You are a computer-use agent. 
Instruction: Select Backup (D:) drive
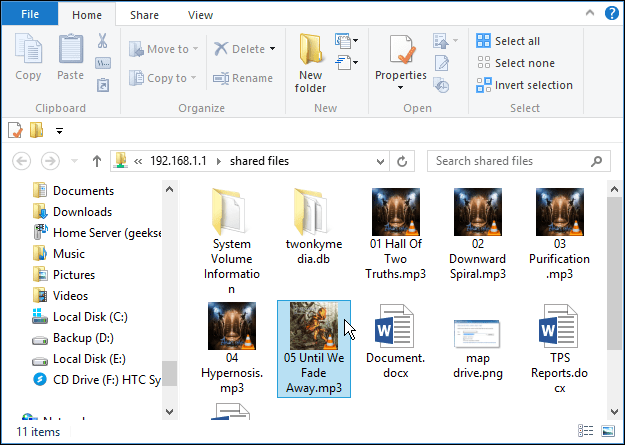point(73,338)
